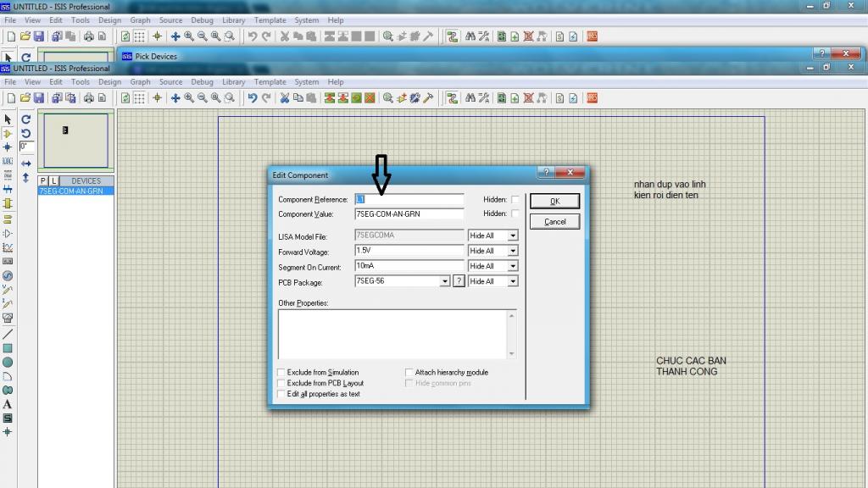Click the L library button in device selector
The width and height of the screenshot is (868, 488).
click(53, 181)
